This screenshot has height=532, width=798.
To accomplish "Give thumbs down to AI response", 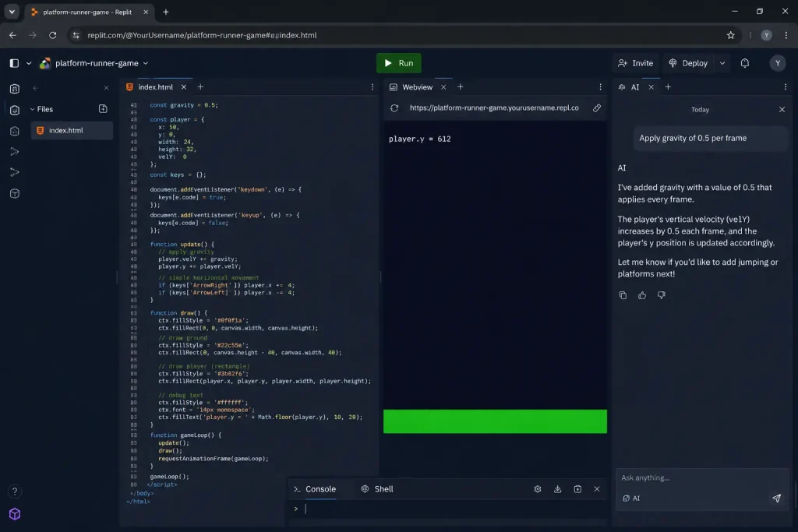I will (661, 295).
